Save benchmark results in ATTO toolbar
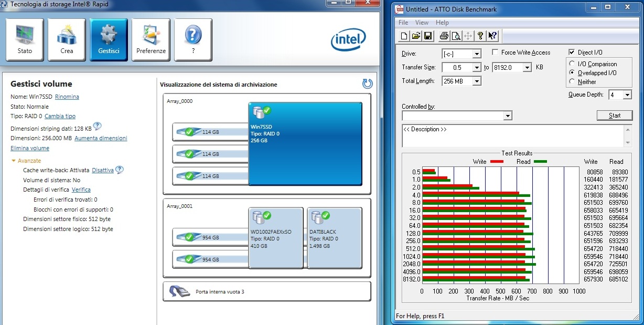Image resolution: width=644 pixels, height=325 pixels. click(428, 36)
